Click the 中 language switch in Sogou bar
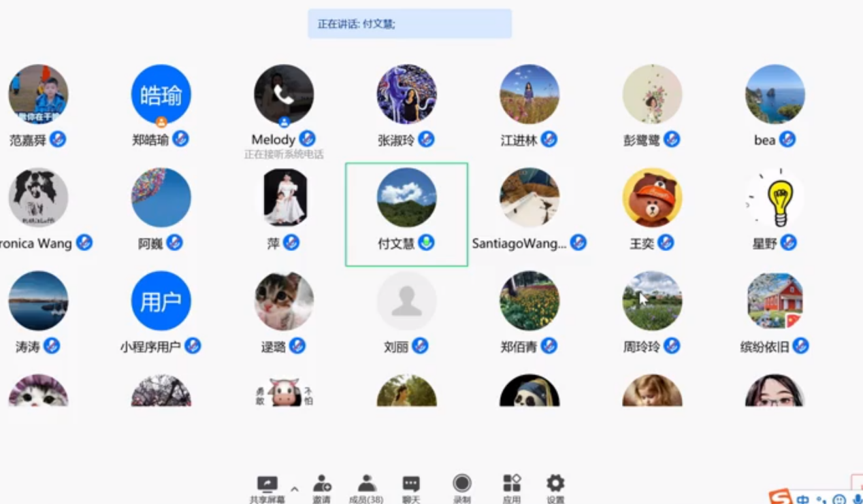Screen dimensions: 863x504 point(803,500)
